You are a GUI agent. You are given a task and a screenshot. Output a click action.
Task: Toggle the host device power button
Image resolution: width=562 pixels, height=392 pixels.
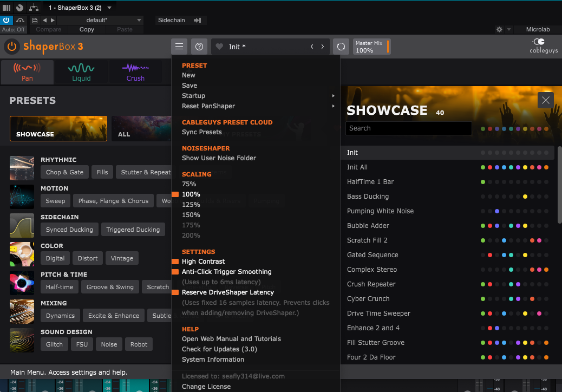[6, 20]
